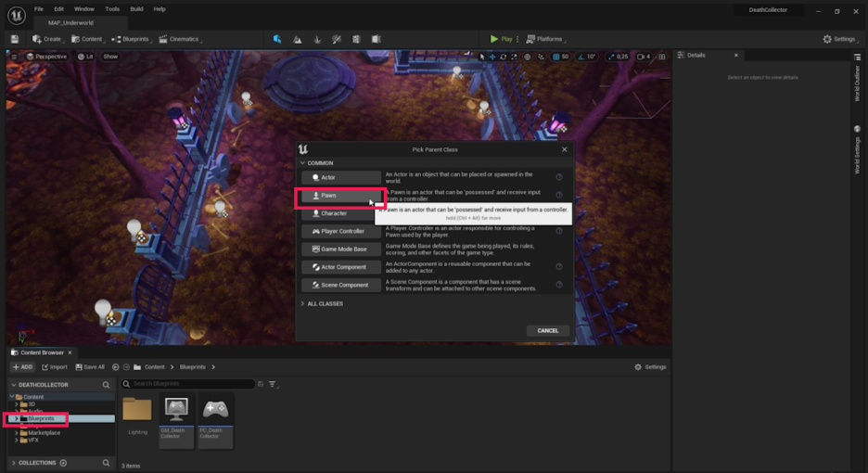Screen dimensions: 868x473
Task: Open the Blueprints toolbar dropdown
Action: pos(131,39)
